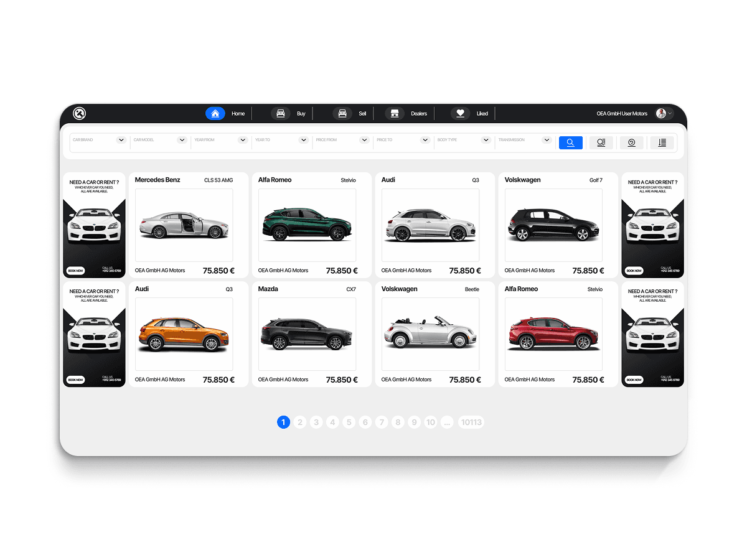This screenshot has width=747, height=560.
Task: Select the Sell menu label
Action: pyautogui.click(x=362, y=114)
